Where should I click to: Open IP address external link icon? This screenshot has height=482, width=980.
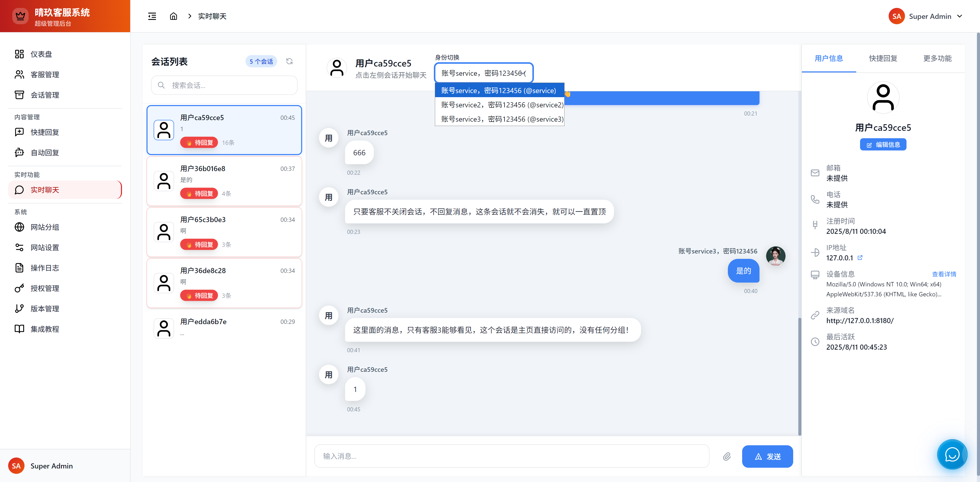pos(860,258)
